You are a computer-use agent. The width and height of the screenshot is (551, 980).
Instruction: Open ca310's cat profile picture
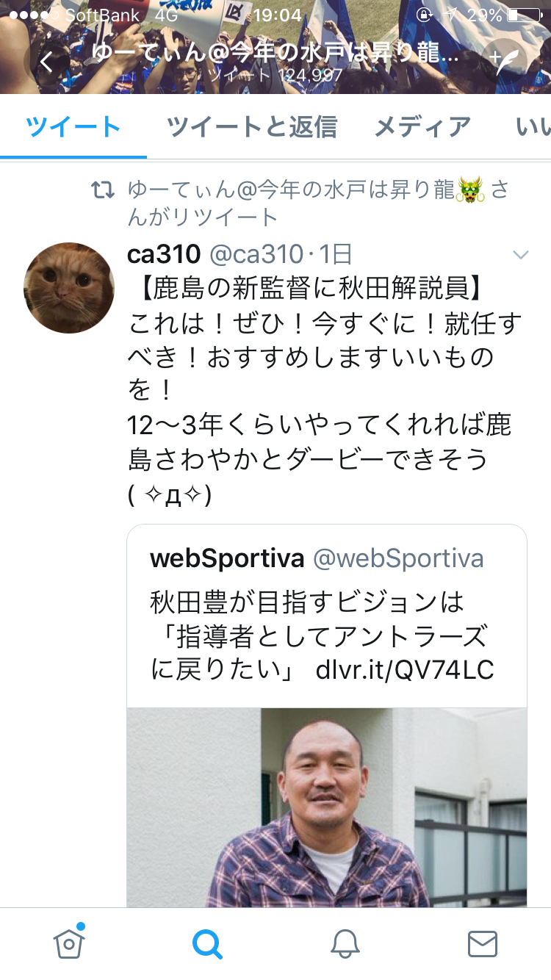pyautogui.click(x=69, y=287)
